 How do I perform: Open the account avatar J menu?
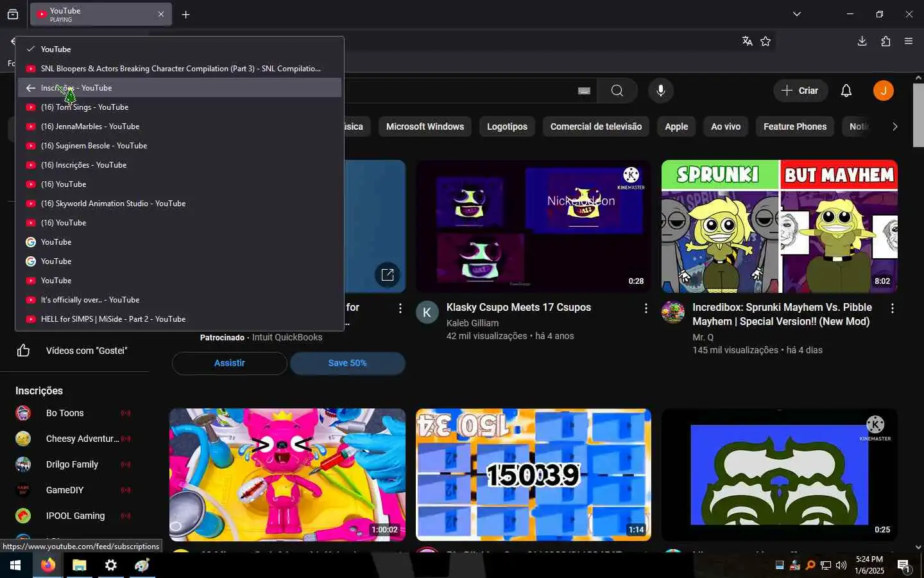(x=884, y=91)
